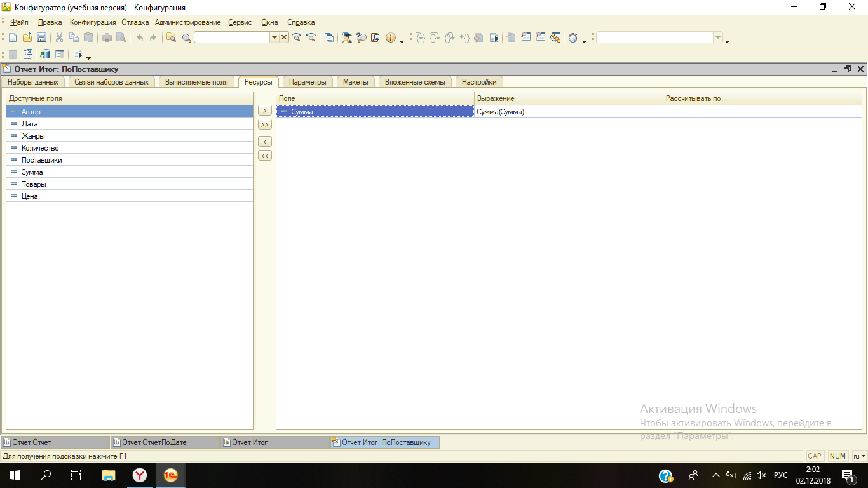
Task: Switch to the Вычисляемые поля tab
Action: pyautogui.click(x=196, y=82)
